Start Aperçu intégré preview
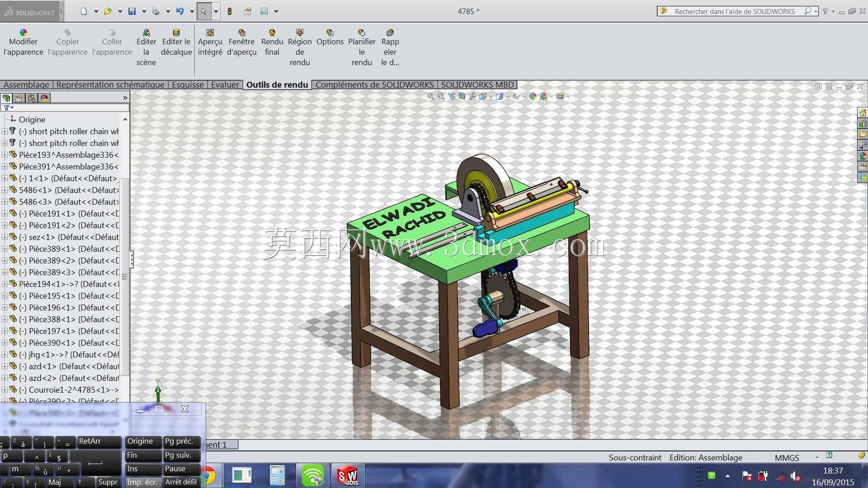Viewport: 868px width, 488px height. (210, 42)
